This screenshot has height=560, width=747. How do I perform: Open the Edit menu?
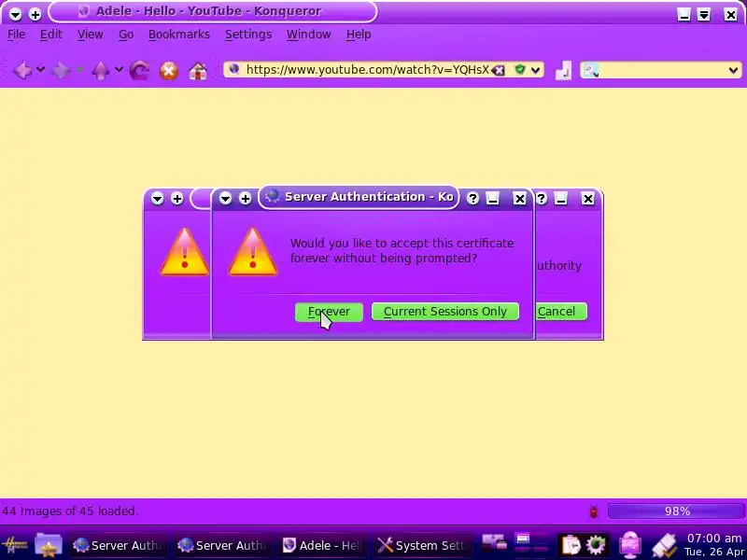tap(50, 35)
